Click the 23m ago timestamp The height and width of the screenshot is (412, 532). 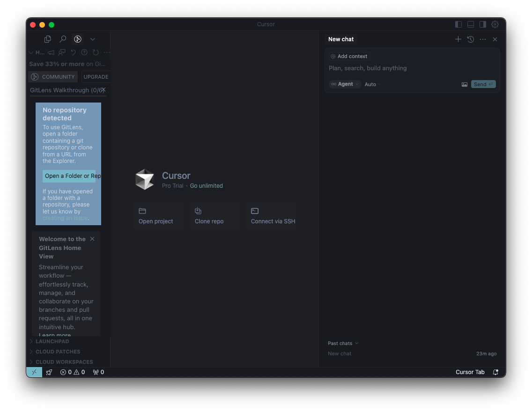click(487, 353)
